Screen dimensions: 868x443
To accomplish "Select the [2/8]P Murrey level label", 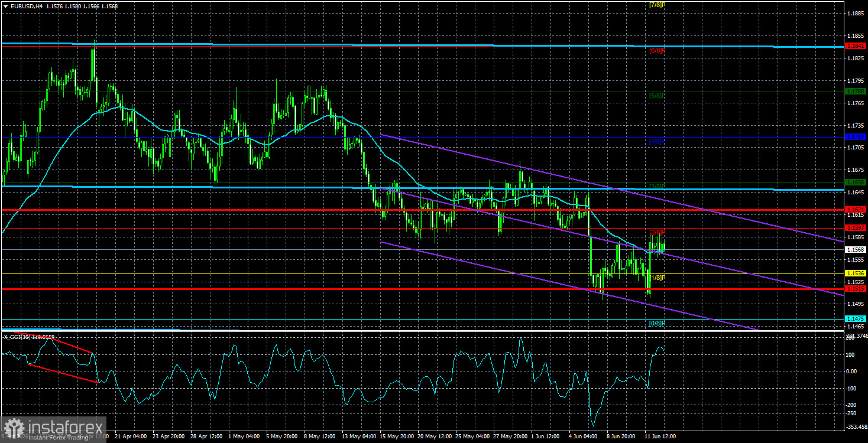I will pos(657,232).
